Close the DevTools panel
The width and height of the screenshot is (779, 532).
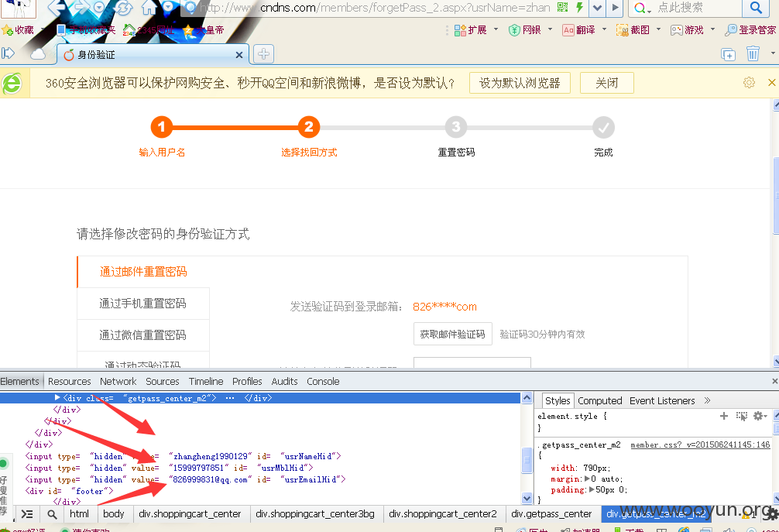click(774, 381)
